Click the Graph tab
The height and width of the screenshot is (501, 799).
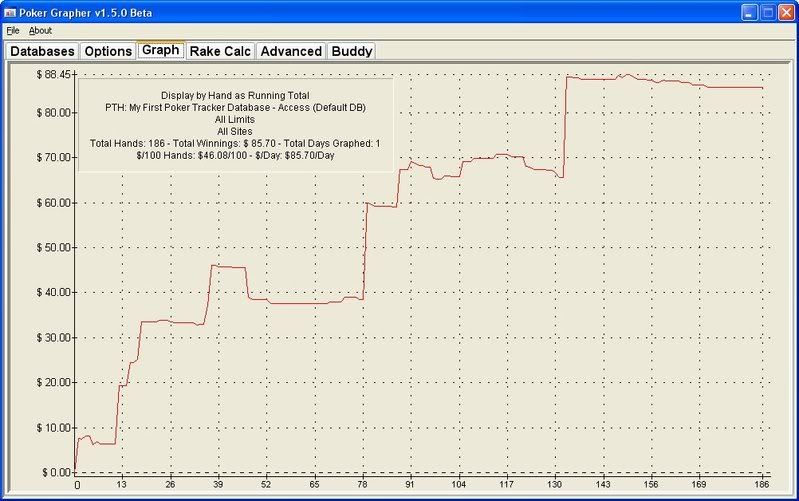coord(160,49)
